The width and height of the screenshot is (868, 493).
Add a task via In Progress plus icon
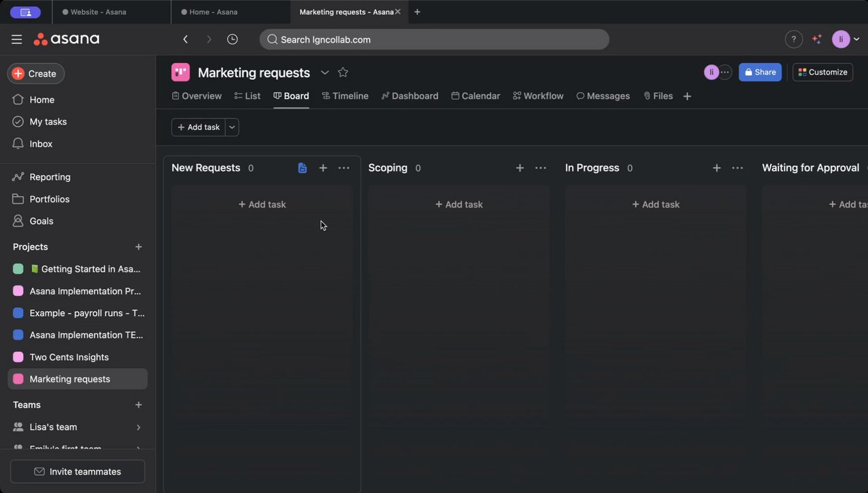coord(717,168)
